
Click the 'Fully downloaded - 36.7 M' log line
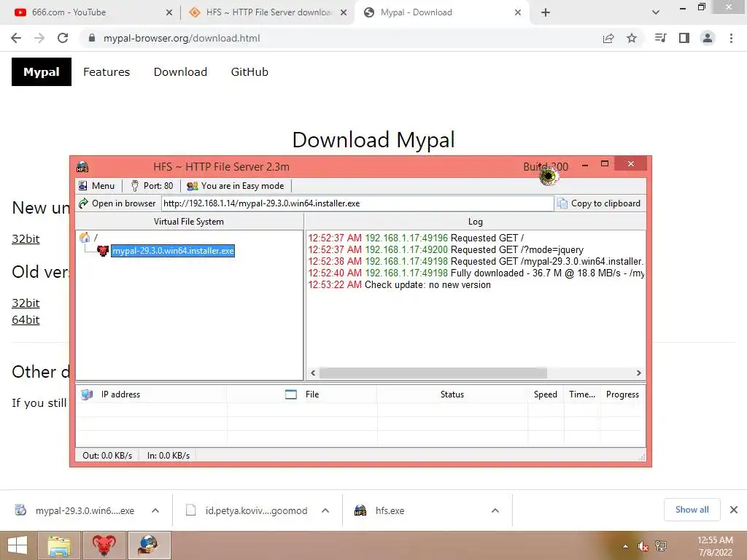pos(476,273)
